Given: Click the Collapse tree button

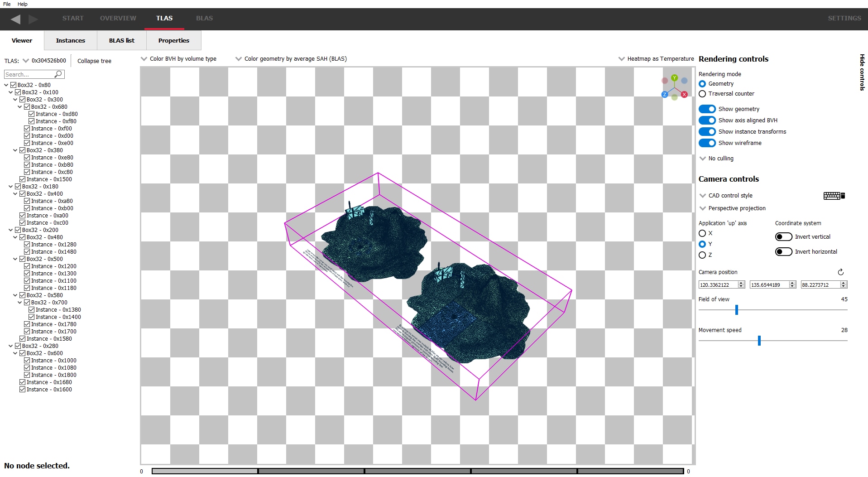Looking at the screenshot, I should coord(94,61).
